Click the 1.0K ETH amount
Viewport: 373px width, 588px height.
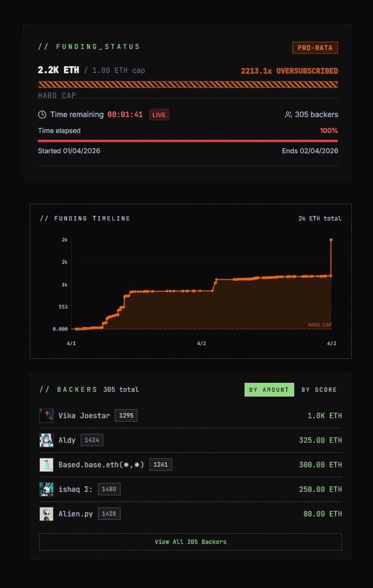coord(325,416)
